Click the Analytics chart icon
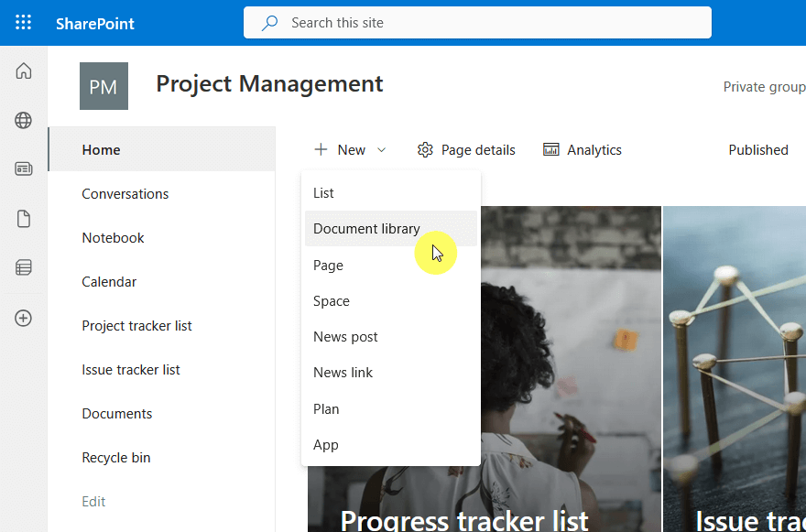The width and height of the screenshot is (806, 532). pos(551,149)
